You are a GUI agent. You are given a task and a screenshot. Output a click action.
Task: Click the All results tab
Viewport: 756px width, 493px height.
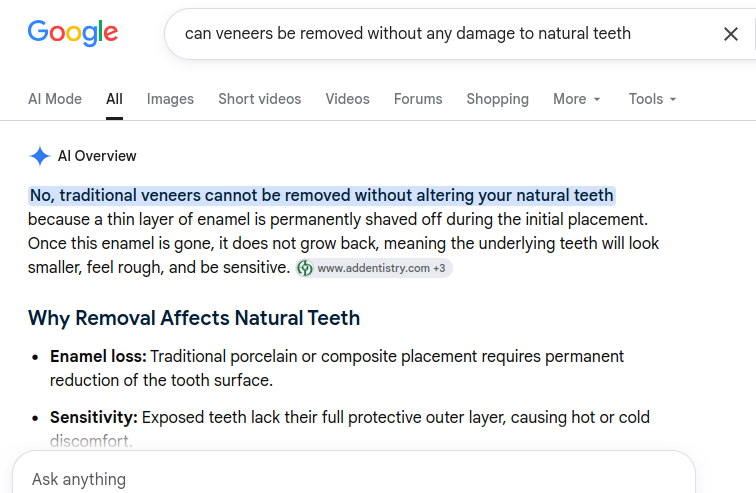114,99
